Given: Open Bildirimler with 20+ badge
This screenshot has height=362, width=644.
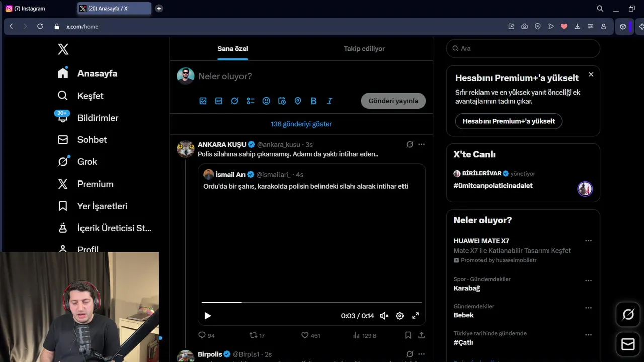Looking at the screenshot, I should point(88,118).
